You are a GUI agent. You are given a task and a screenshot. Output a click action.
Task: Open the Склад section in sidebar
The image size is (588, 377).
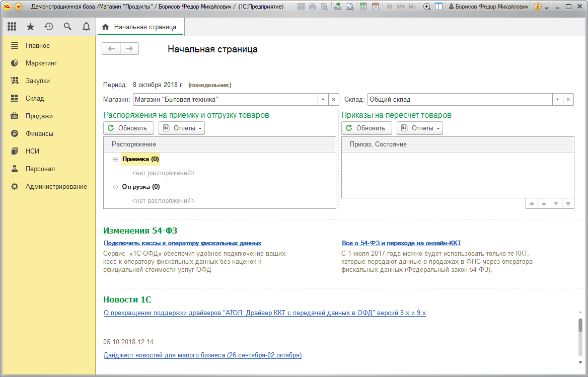click(49, 99)
